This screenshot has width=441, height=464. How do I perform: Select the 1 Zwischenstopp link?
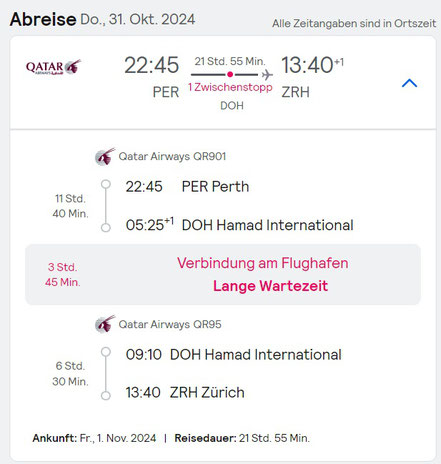230,87
